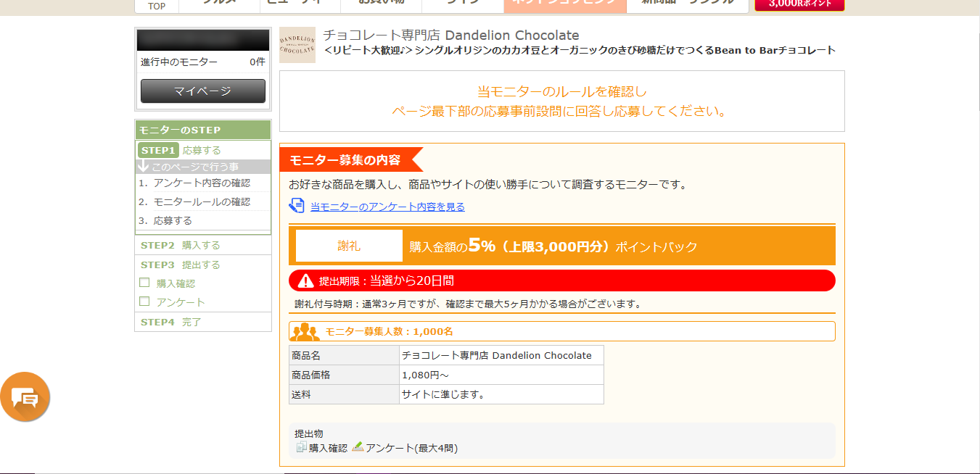Screen dimensions: 980x474
Task: Go to the TOP navigation tab
Action: [157, 6]
